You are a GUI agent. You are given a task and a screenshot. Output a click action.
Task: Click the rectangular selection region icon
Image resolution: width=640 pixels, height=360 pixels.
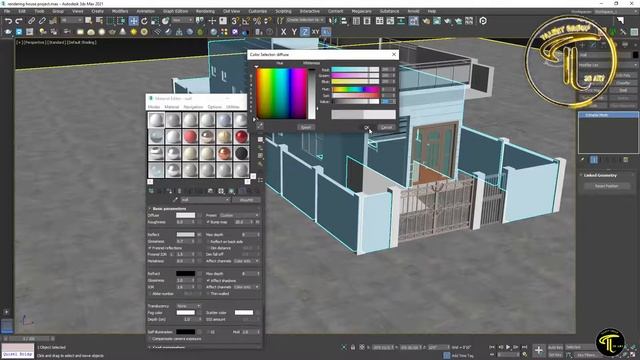pos(110,21)
